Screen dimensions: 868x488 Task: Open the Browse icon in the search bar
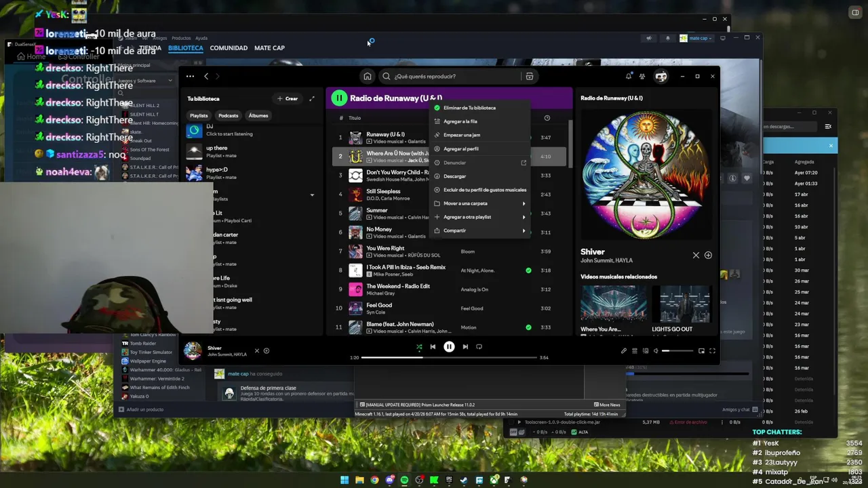pos(530,76)
